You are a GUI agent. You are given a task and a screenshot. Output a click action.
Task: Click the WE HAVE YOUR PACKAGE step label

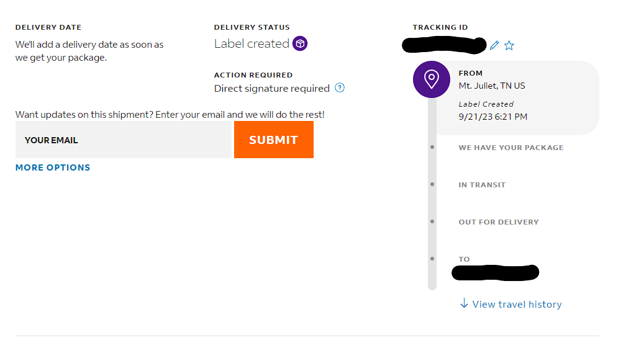coord(511,148)
